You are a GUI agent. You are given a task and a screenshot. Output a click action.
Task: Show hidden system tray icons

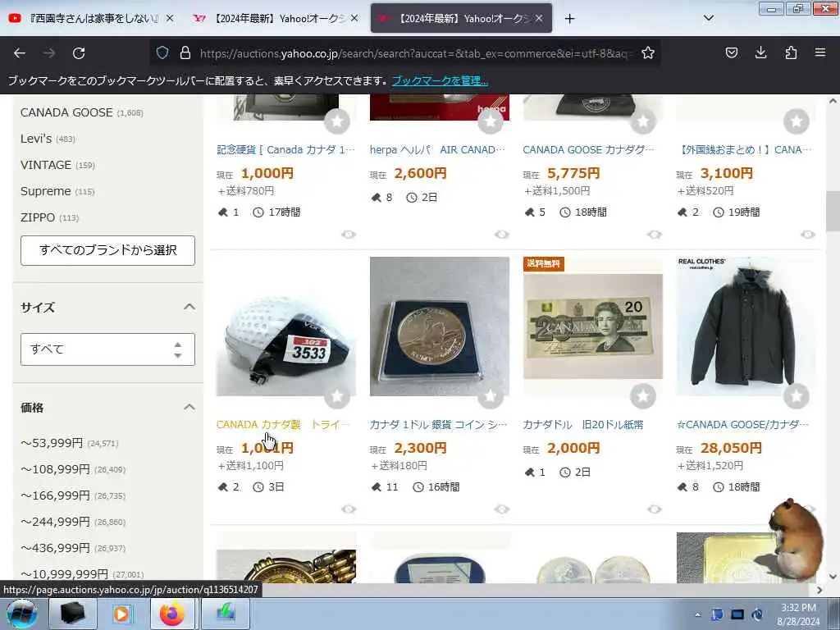697,615
